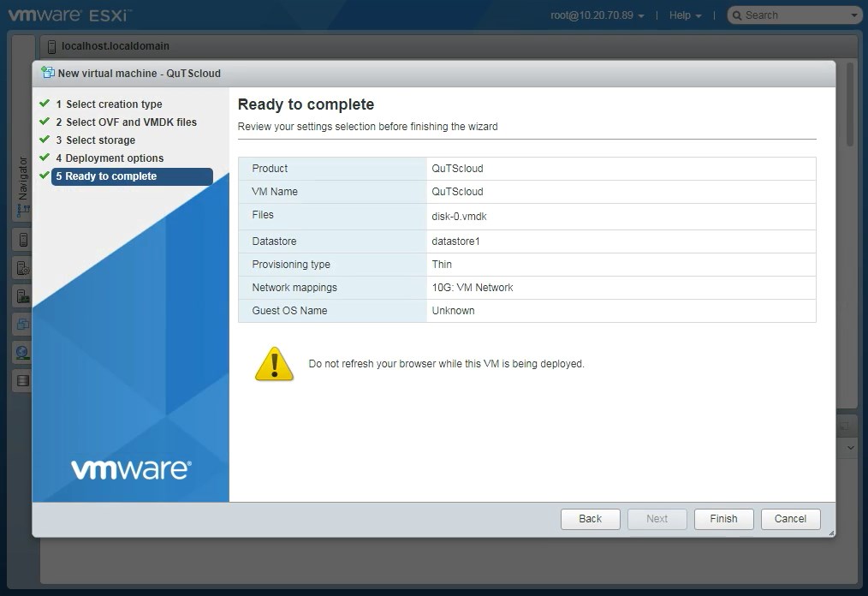Click the 'datastore1' value

(x=455, y=241)
